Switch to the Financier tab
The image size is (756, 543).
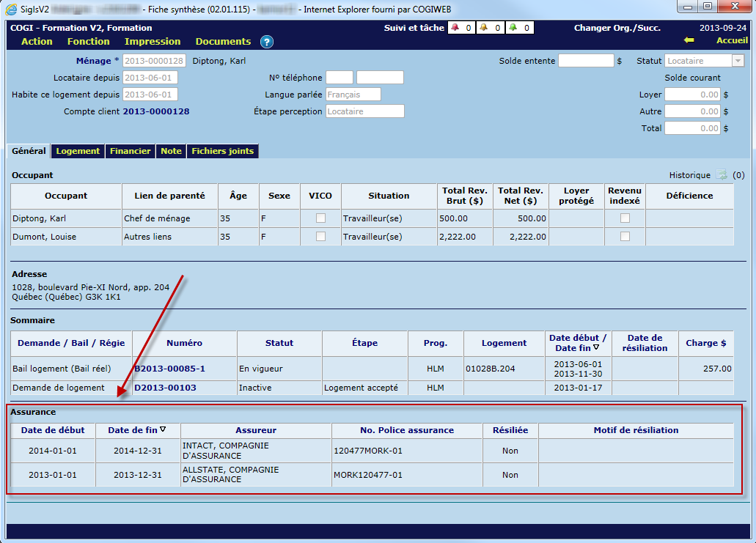[131, 151]
